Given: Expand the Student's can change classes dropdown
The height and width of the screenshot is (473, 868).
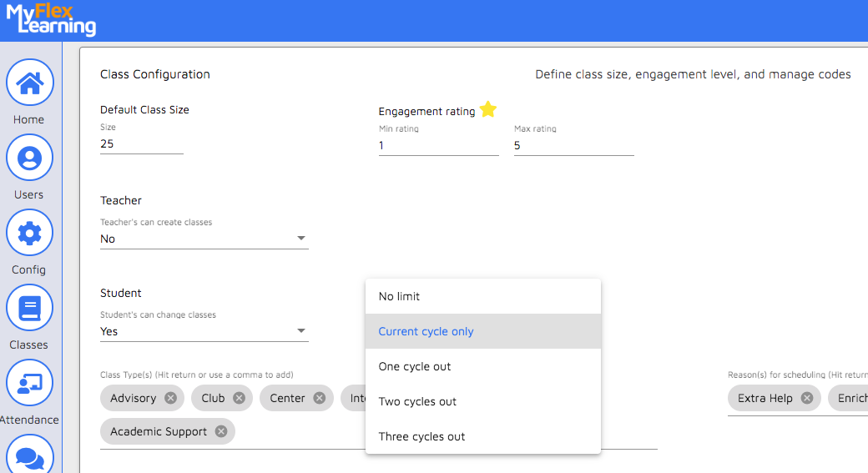Looking at the screenshot, I should tap(204, 331).
